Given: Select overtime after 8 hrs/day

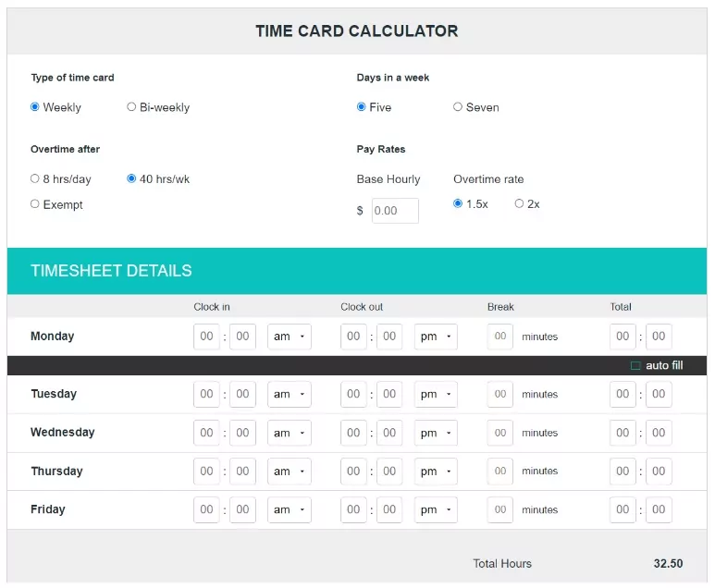Looking at the screenshot, I should coord(34,178).
